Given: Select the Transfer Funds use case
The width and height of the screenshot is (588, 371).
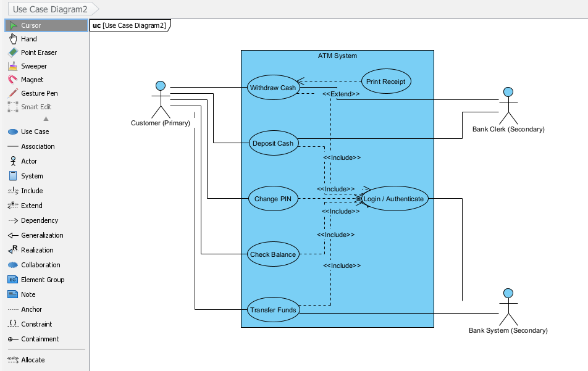Looking at the screenshot, I should 273,309.
